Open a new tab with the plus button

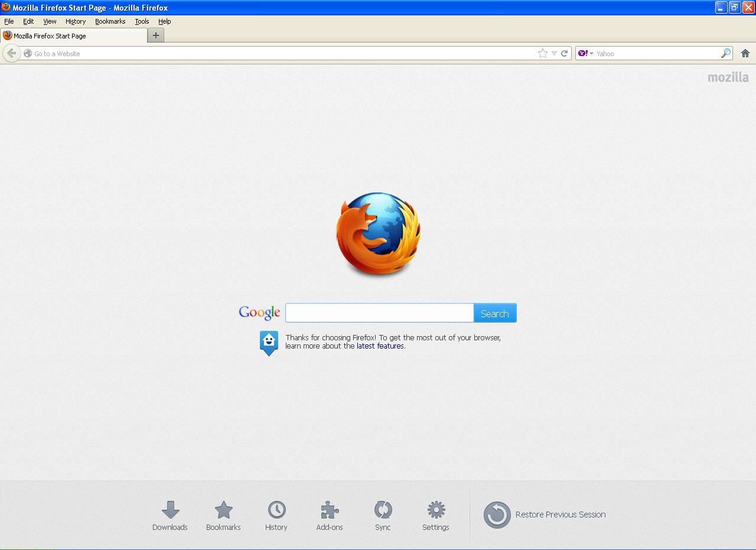pyautogui.click(x=156, y=35)
